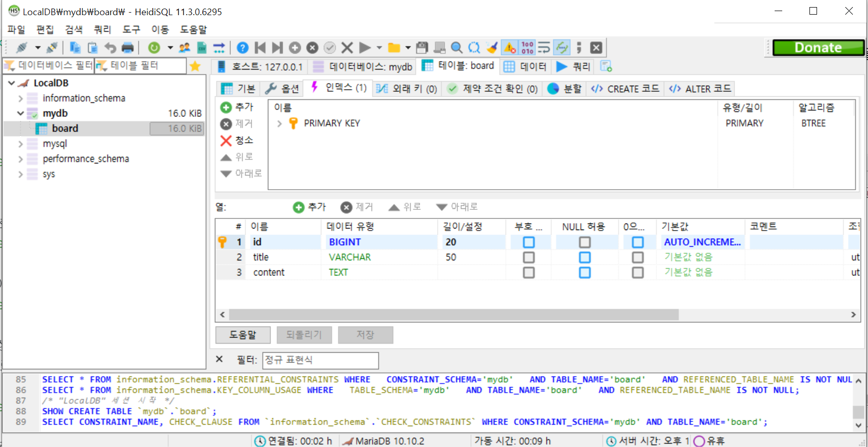Expand the PRIMARY KEY index entry
The width and height of the screenshot is (868, 447).
pos(280,123)
